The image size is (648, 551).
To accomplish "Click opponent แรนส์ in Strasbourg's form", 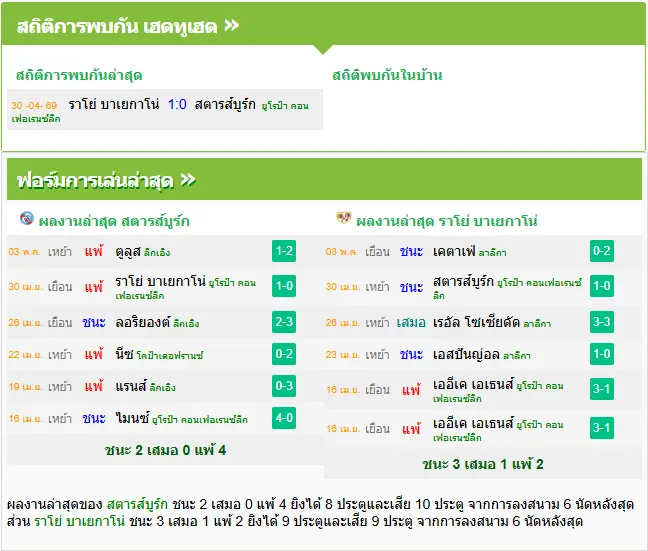I will 131,386.
